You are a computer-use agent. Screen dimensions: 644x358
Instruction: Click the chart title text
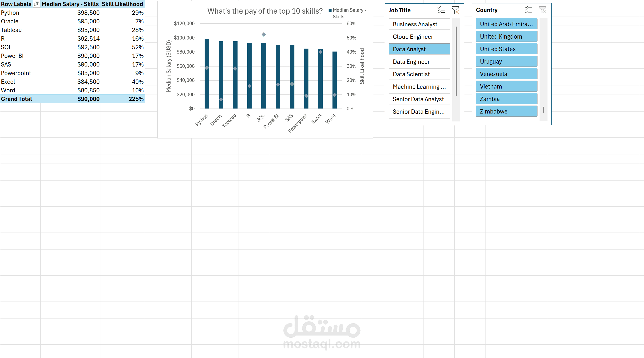coord(265,11)
